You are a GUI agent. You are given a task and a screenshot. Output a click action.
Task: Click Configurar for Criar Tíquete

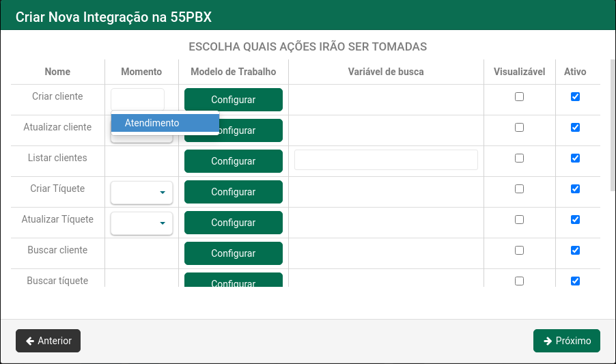point(234,192)
